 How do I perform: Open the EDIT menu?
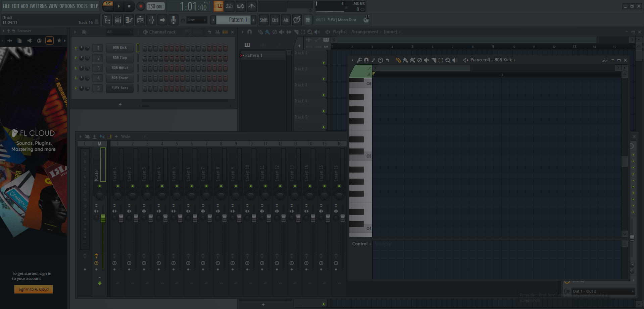click(x=15, y=6)
